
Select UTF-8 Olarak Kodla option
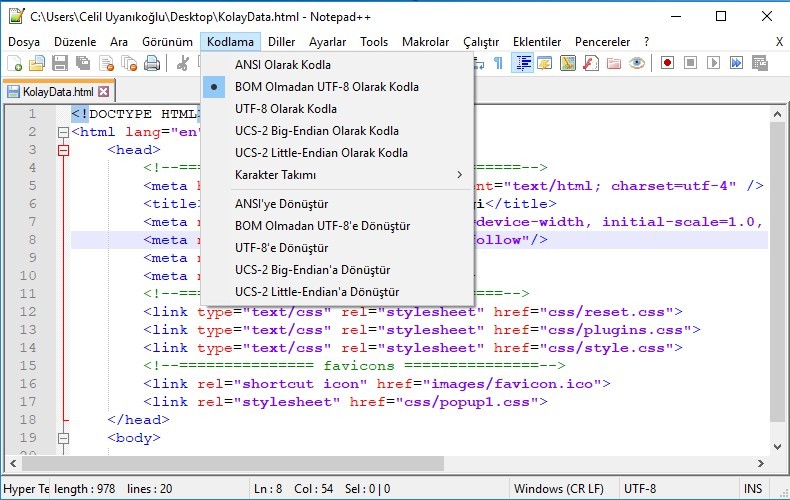337,109
